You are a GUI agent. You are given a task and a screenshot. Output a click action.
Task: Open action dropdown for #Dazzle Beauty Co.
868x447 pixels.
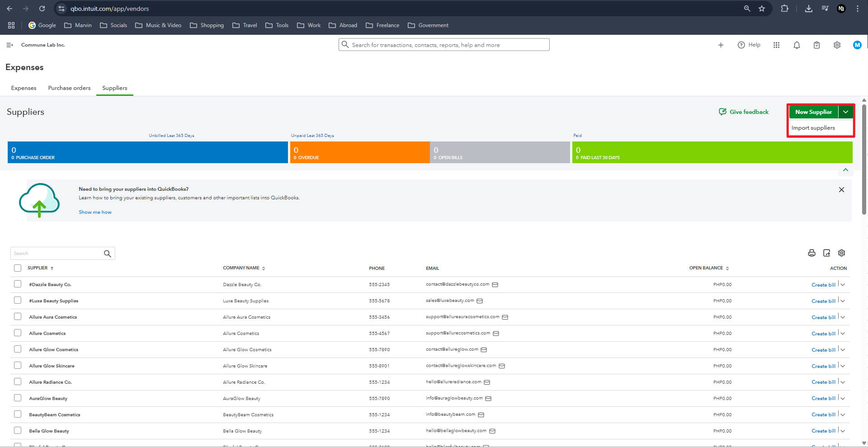point(843,285)
